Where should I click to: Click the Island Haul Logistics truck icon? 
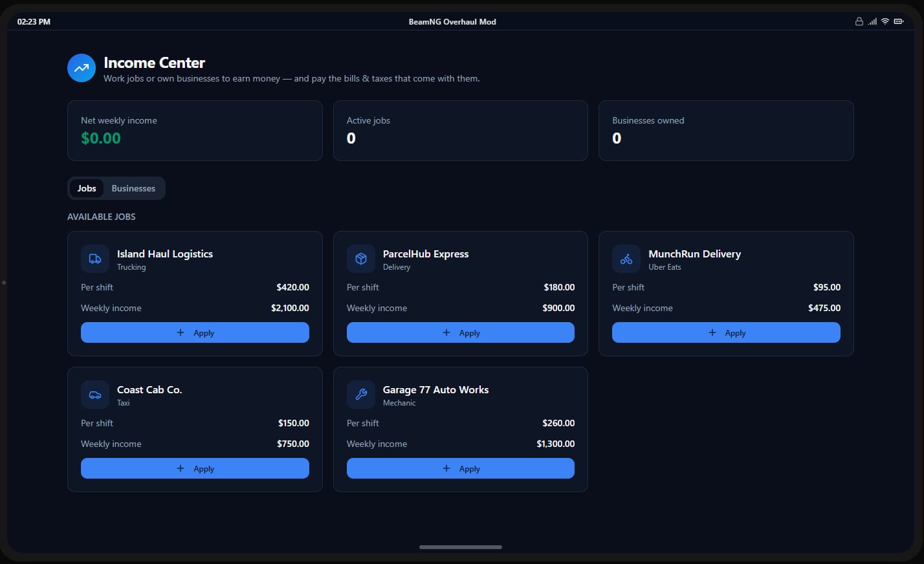95,259
